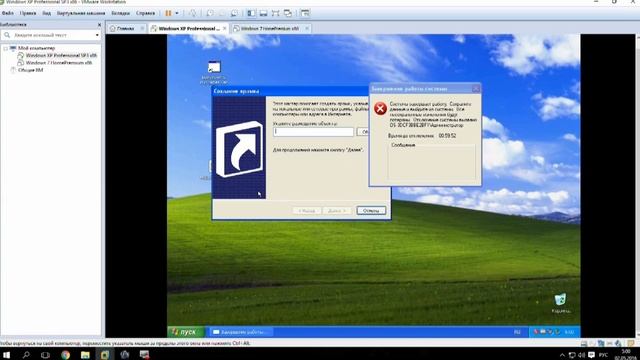Viewport: 640px width, 360px height.
Task: Click the send Ctrl+Alt+Del toolbar icon
Action: click(192, 13)
